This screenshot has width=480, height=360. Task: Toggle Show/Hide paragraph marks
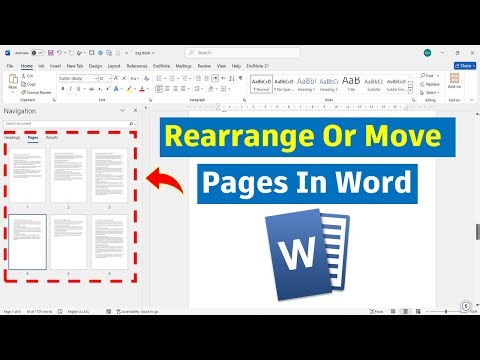tap(240, 78)
